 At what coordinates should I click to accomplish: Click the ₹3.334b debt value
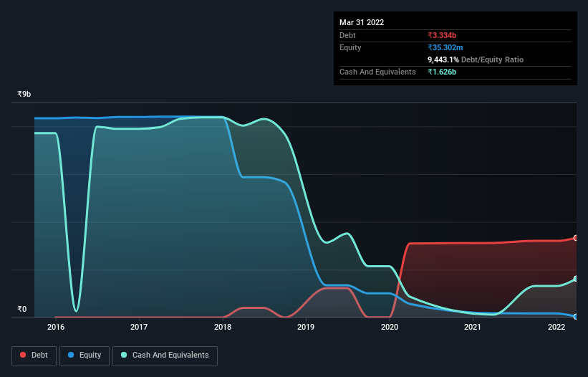[x=442, y=35]
